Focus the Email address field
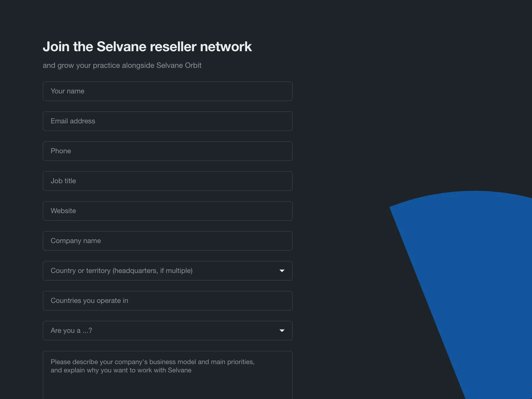This screenshot has width=532, height=399. [x=168, y=121]
